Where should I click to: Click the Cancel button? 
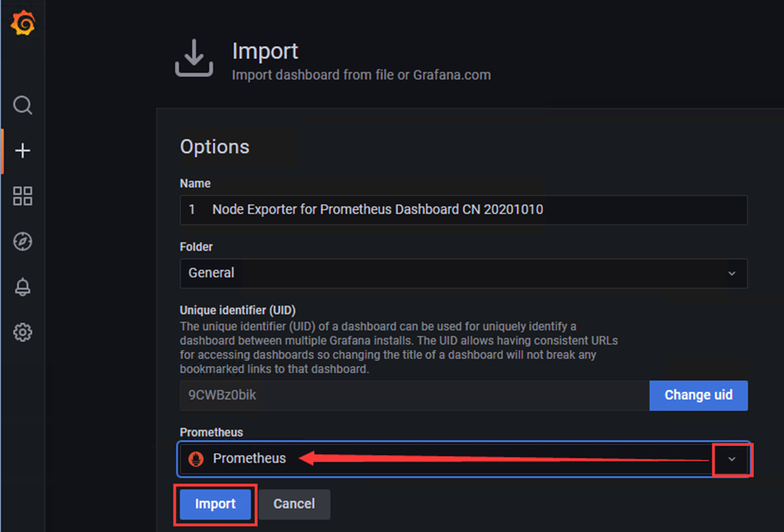coord(294,504)
